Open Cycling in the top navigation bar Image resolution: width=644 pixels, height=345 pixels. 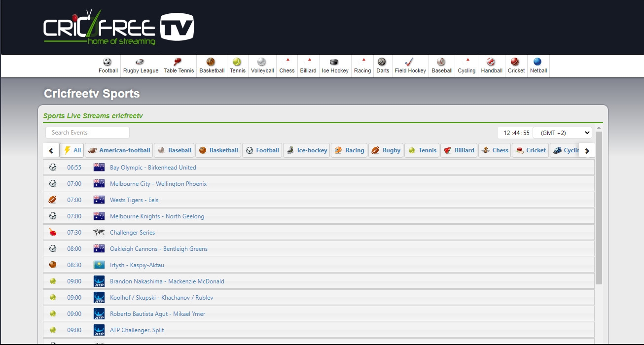point(466,66)
